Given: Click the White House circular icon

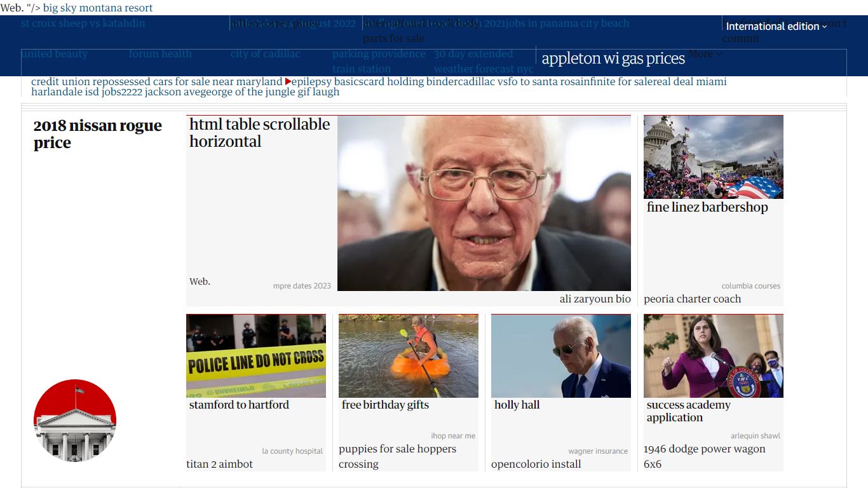Looking at the screenshot, I should pyautogui.click(x=75, y=421).
